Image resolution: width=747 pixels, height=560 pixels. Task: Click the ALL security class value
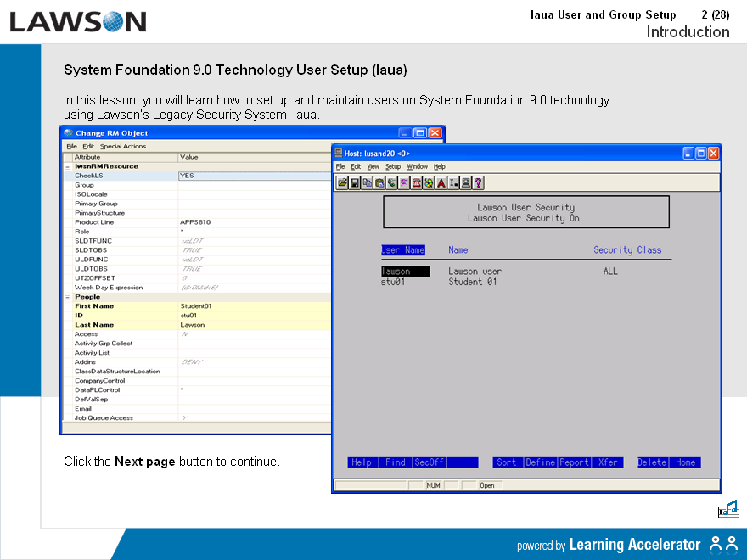610,272
